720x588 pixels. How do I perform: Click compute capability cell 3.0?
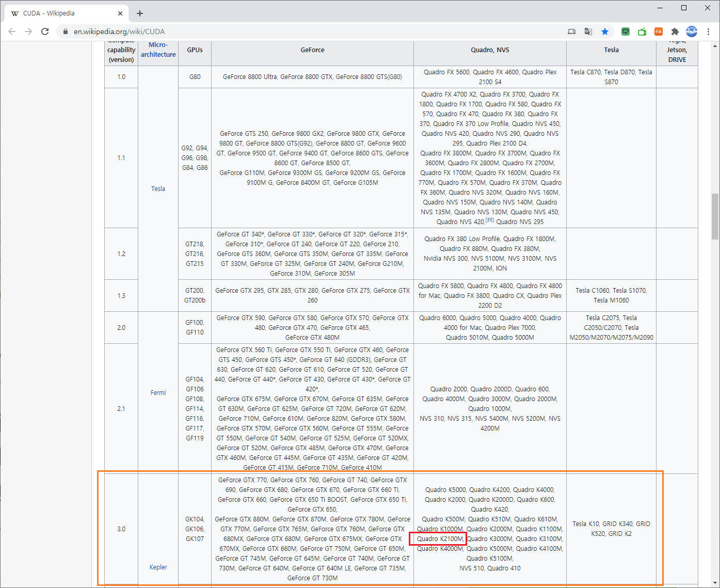pos(121,529)
